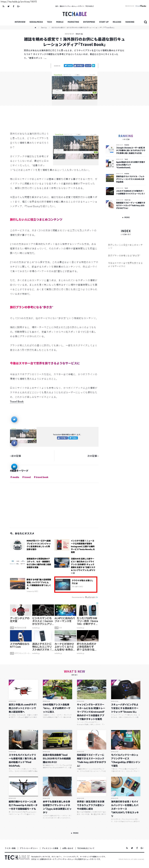Click the # media keyword tag

point(15,477)
